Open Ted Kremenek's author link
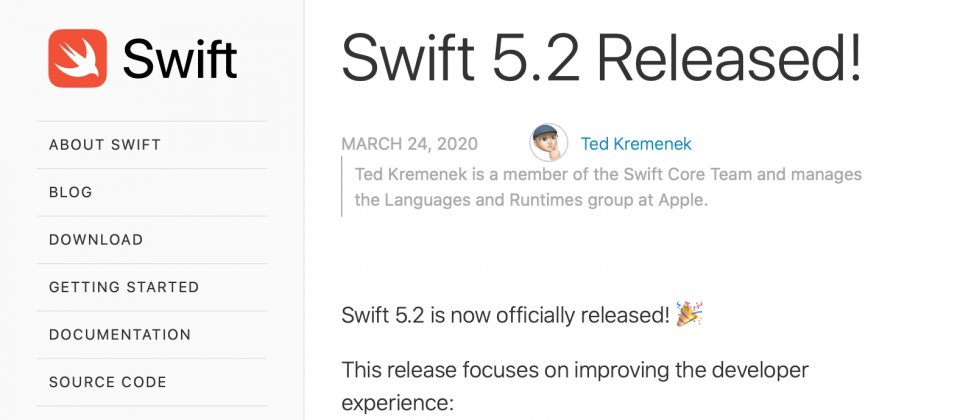Viewport: 960px width, 420px height. pos(636,144)
